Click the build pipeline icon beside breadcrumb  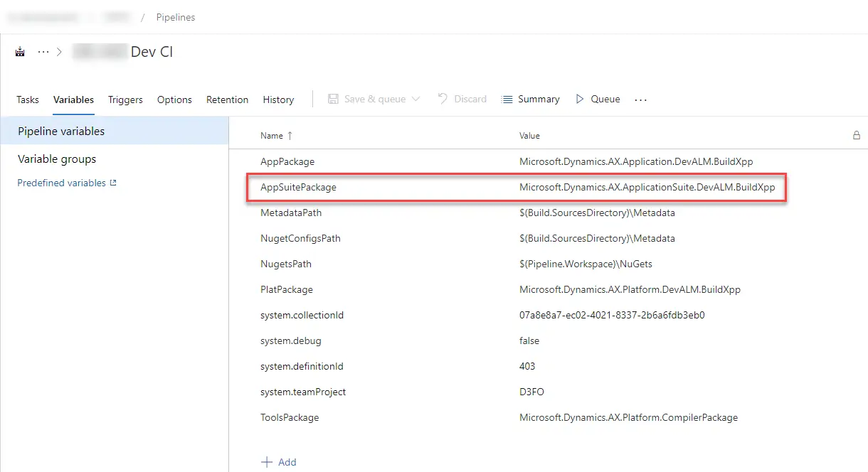point(21,52)
